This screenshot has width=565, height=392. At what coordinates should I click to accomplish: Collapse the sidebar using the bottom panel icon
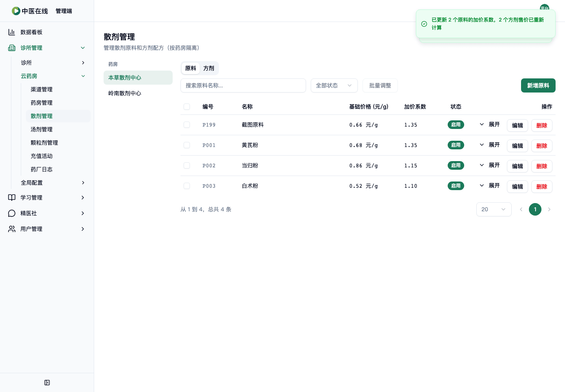tap(47, 383)
